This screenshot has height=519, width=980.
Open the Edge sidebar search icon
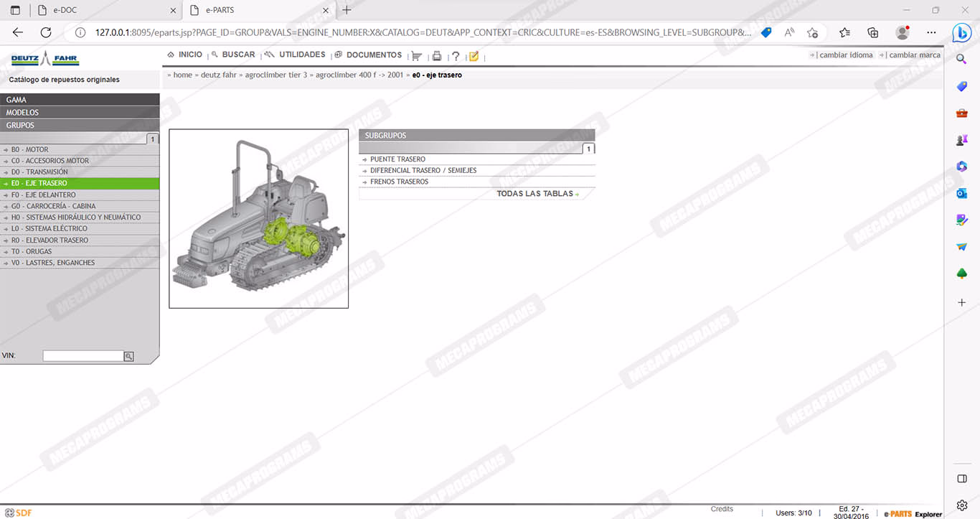click(x=962, y=60)
